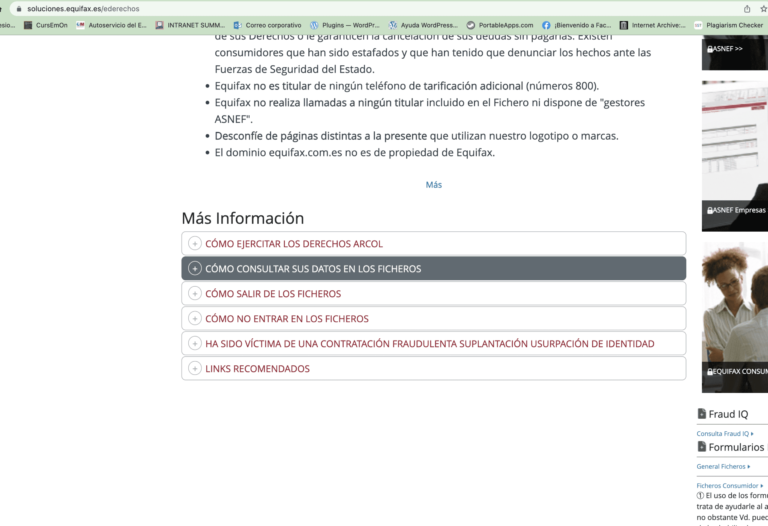Expand LINKS RECOMENDADOS section
The image size is (768, 526).
point(433,368)
